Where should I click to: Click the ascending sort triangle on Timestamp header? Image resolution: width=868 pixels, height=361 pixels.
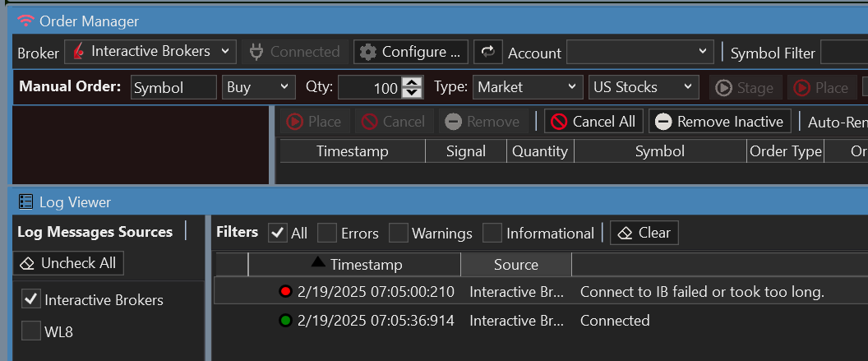318,261
